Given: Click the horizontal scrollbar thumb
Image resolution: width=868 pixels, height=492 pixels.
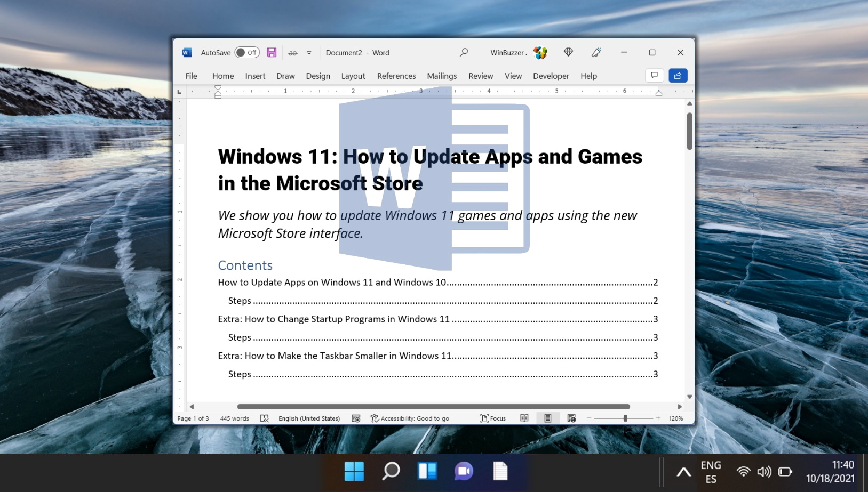Looking at the screenshot, I should pyautogui.click(x=433, y=407).
